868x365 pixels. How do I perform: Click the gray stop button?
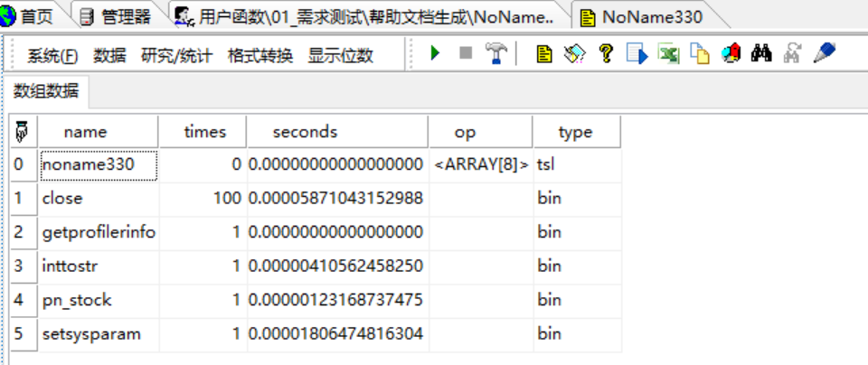(466, 54)
